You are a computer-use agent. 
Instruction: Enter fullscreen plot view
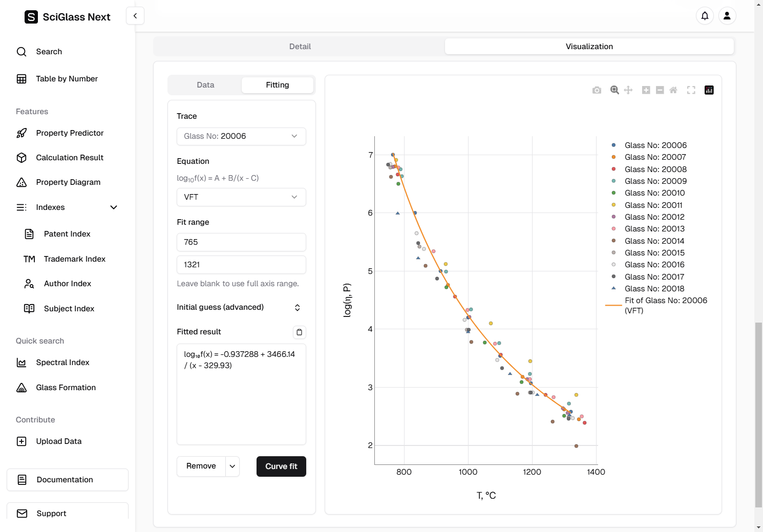click(691, 90)
